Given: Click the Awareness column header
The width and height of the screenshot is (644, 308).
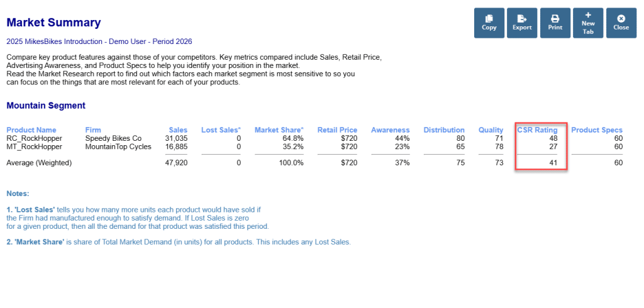Looking at the screenshot, I should point(391,130).
